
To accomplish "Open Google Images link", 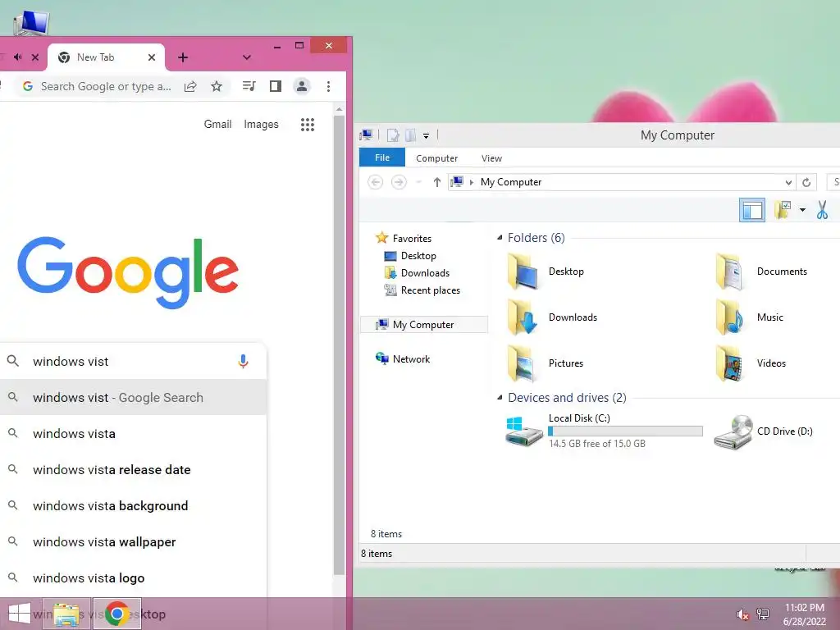I will click(x=261, y=125).
